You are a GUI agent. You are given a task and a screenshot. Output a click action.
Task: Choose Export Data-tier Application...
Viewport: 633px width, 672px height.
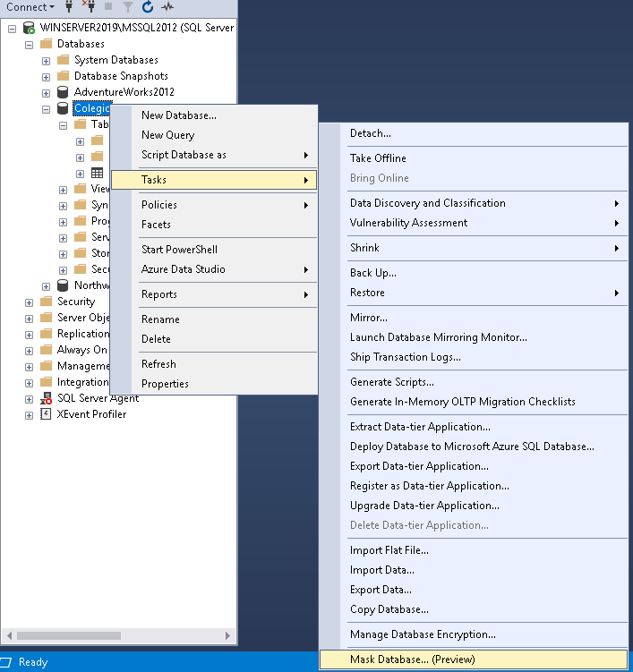point(474,466)
